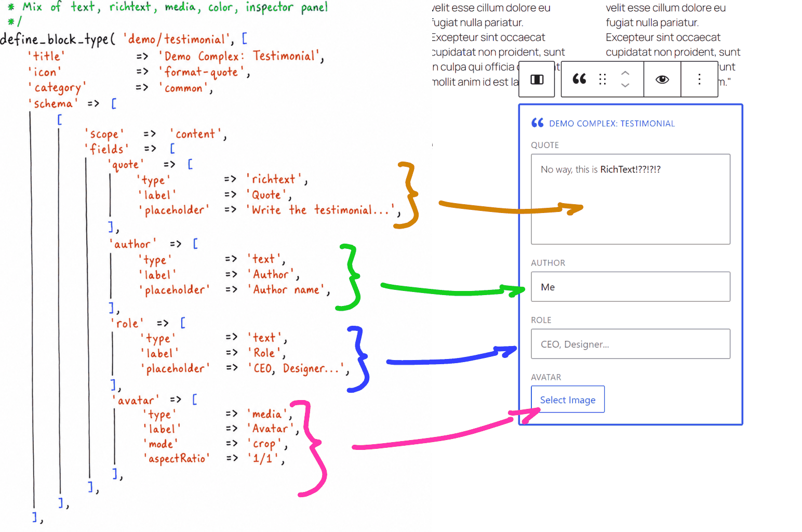
Task: Click the quote icon beside the block title
Action: tap(538, 123)
